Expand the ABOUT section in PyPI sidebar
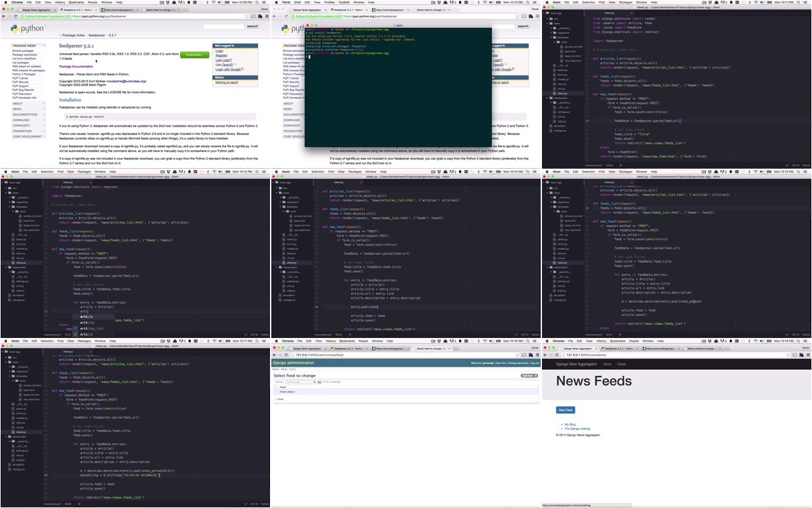Image resolution: width=812 pixels, height=508 pixels. [27, 104]
